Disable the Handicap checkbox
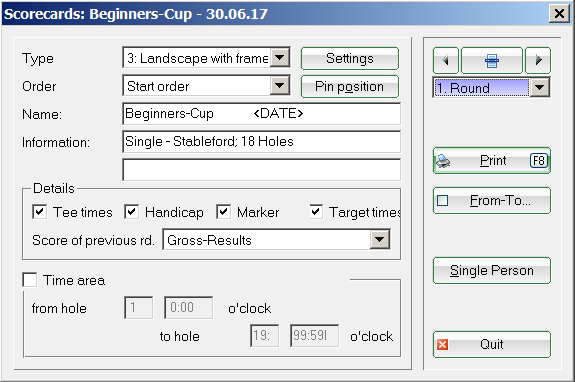575x382 pixels. coord(131,212)
